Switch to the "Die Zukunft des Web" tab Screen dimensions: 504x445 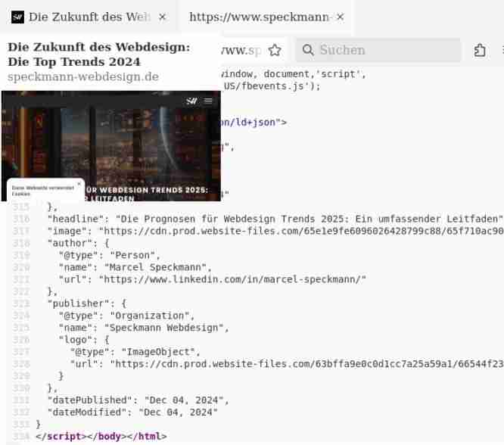point(83,17)
